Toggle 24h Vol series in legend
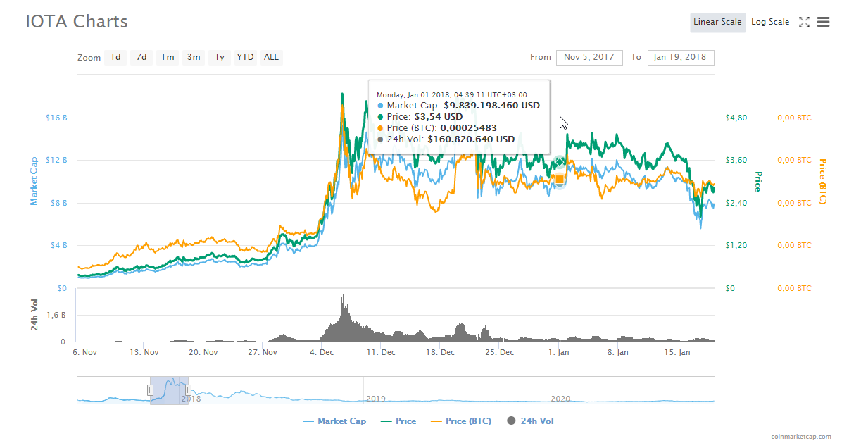Viewport: 868px width, 448px height. pos(530,421)
